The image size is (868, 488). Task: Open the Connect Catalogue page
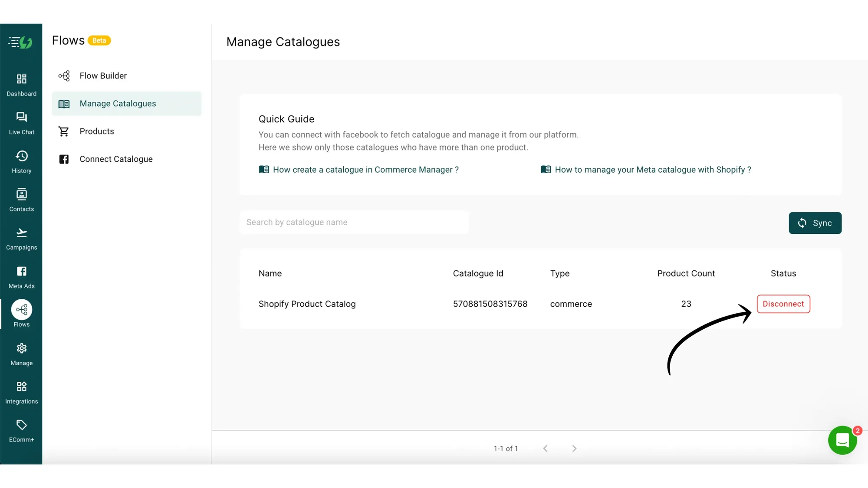[x=116, y=159]
